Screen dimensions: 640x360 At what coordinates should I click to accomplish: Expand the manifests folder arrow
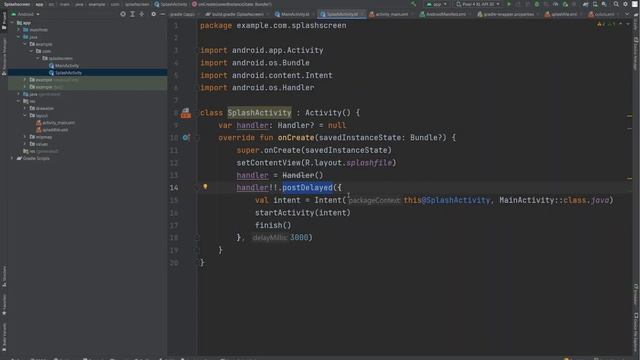point(18,30)
